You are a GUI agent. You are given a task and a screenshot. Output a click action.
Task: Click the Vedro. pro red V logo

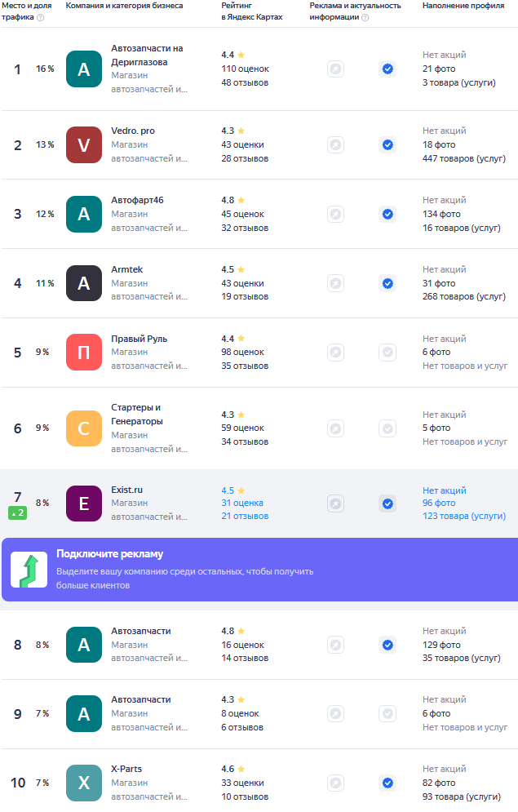84,145
